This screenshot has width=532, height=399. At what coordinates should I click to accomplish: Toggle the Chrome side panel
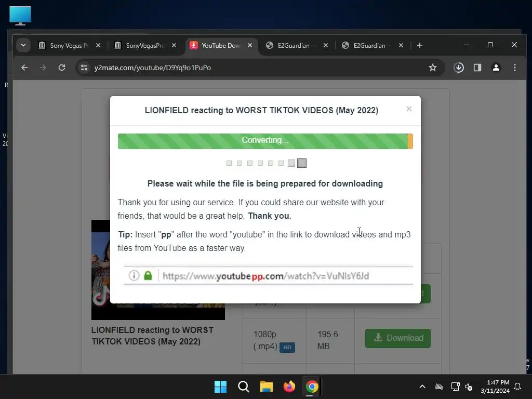click(477, 68)
